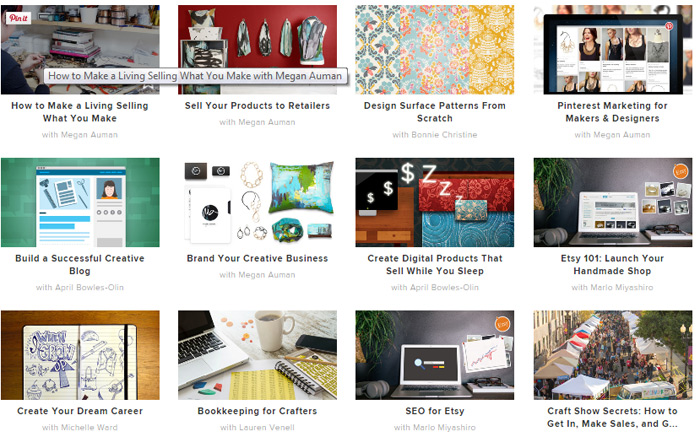Select Pinterest Marketing for Makers & Designers title

pos(612,112)
